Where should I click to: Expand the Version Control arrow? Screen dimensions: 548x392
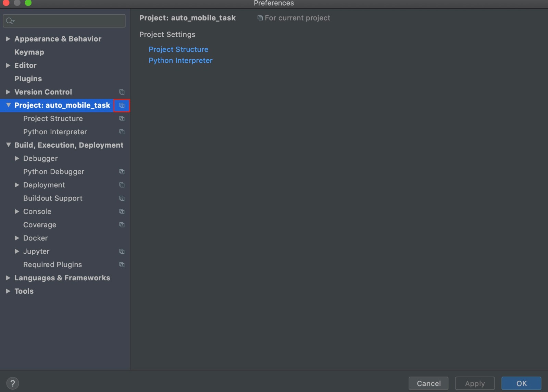[8, 92]
